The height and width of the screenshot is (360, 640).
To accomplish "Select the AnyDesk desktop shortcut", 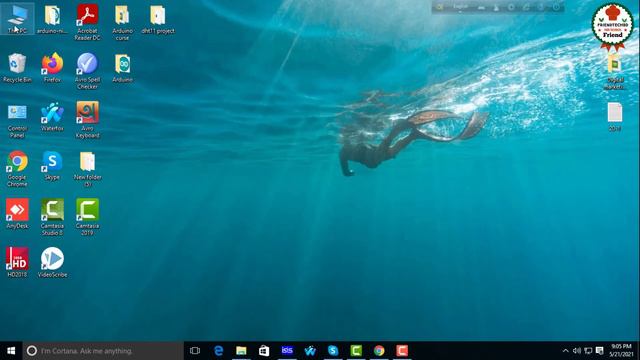I will tap(17, 213).
